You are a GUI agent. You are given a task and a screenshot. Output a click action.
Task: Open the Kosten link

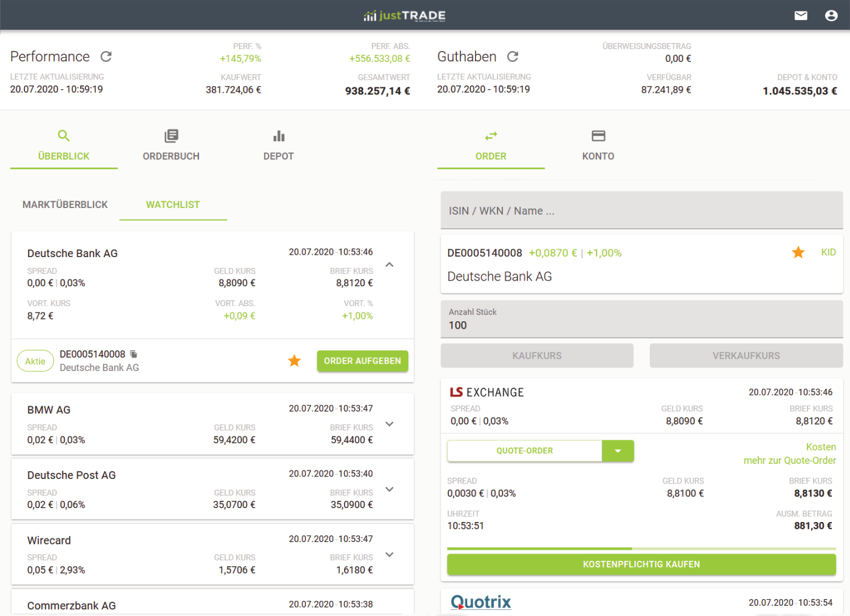821,447
